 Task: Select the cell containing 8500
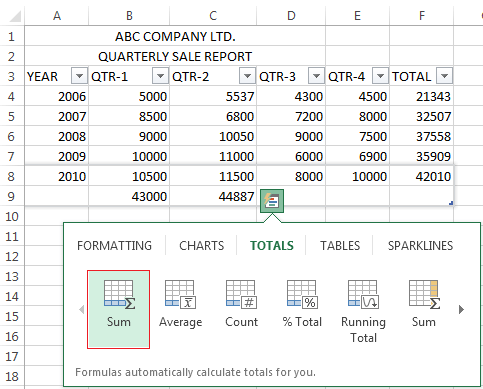[x=129, y=116]
